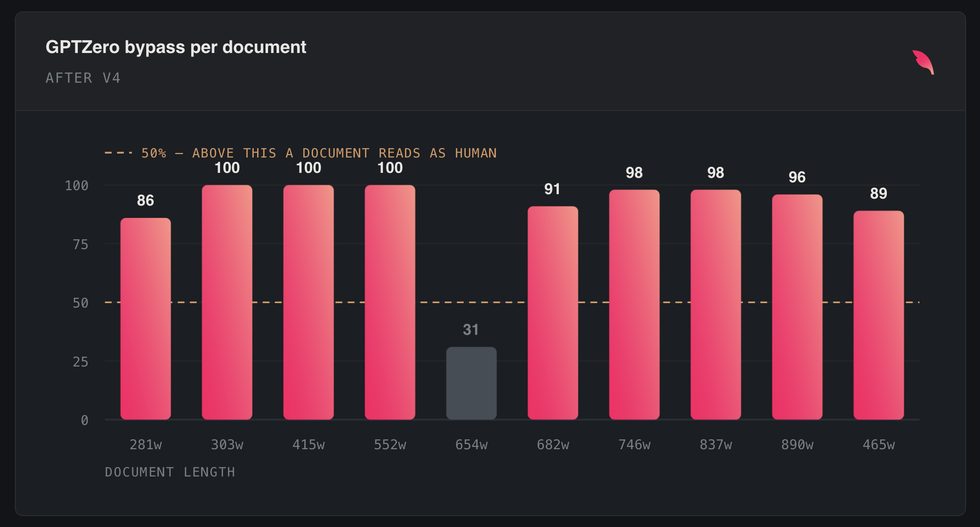
Task: Click the '281w' axis label
Action: click(x=146, y=445)
